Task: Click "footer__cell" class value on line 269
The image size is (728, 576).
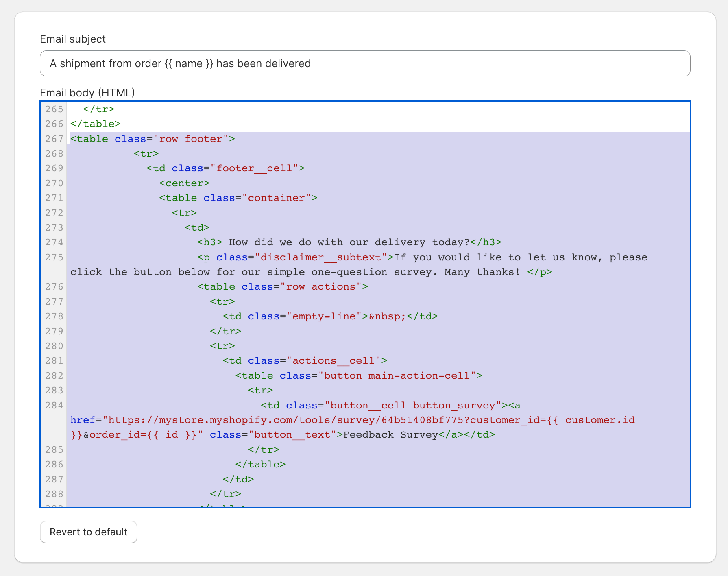Action: coord(254,168)
